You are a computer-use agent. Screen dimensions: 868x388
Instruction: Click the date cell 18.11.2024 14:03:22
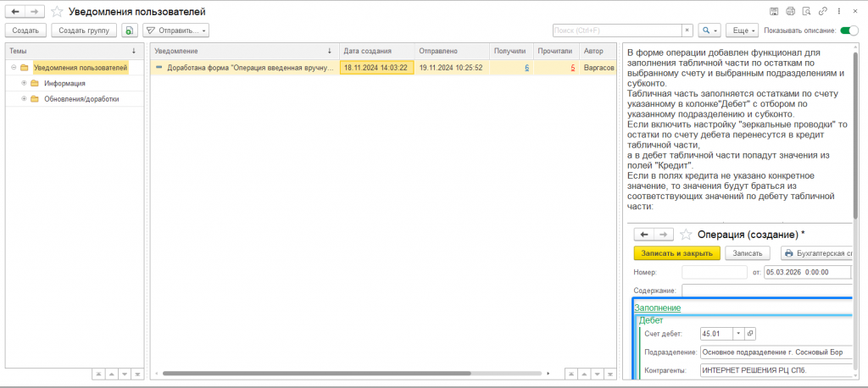pos(377,68)
